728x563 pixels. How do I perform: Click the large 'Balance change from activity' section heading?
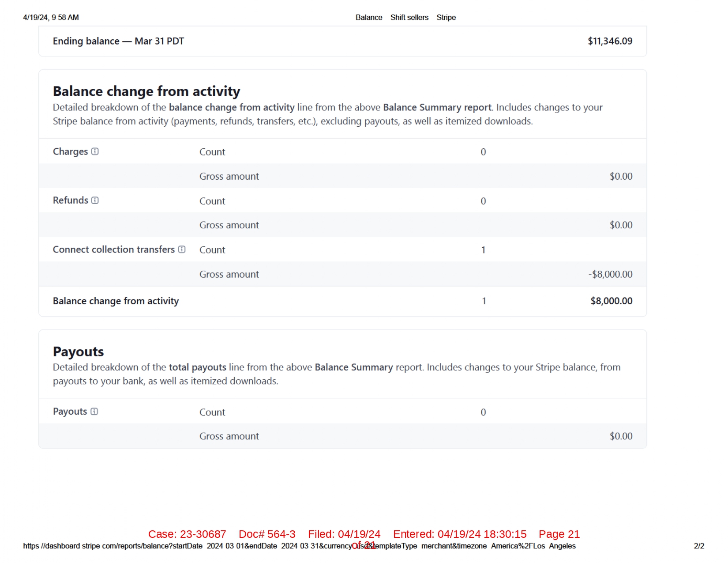[146, 91]
